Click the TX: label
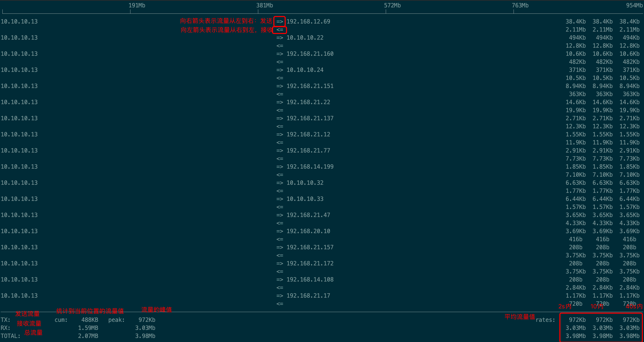The width and height of the screenshot is (644, 342). pos(5,320)
